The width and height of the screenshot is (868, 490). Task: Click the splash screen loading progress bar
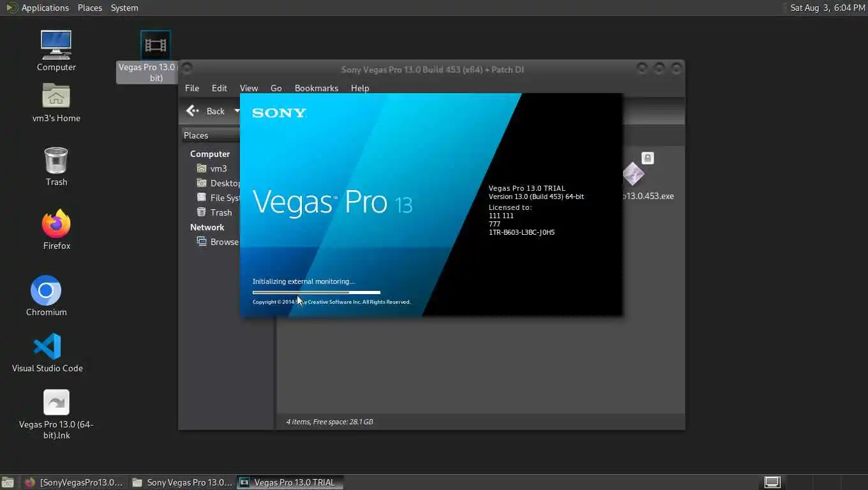click(x=317, y=292)
